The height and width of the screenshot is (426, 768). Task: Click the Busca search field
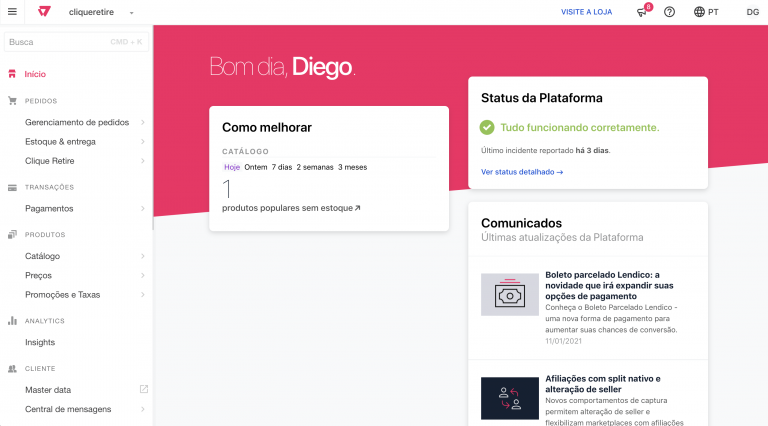60,42
